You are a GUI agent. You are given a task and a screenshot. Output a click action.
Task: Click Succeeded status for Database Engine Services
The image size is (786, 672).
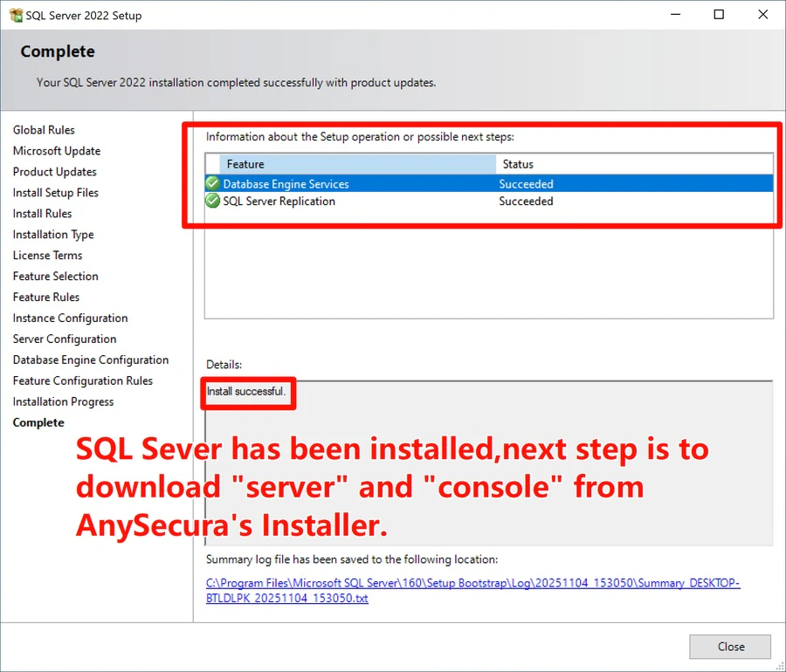pos(526,184)
